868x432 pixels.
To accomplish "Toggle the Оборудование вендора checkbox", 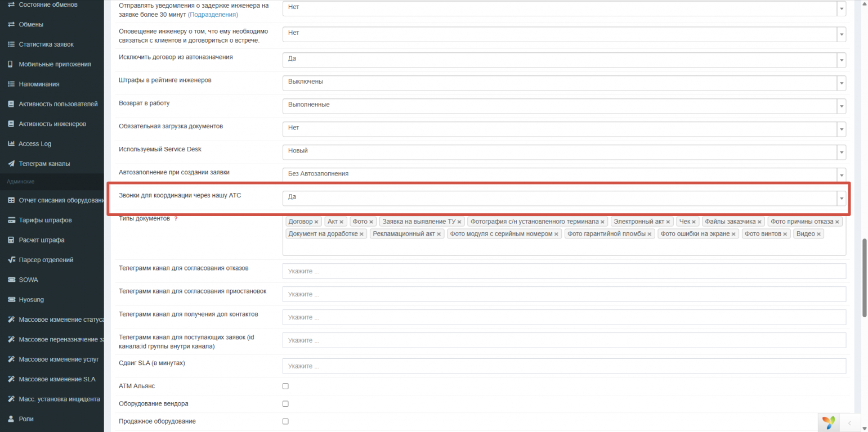I will (x=285, y=404).
